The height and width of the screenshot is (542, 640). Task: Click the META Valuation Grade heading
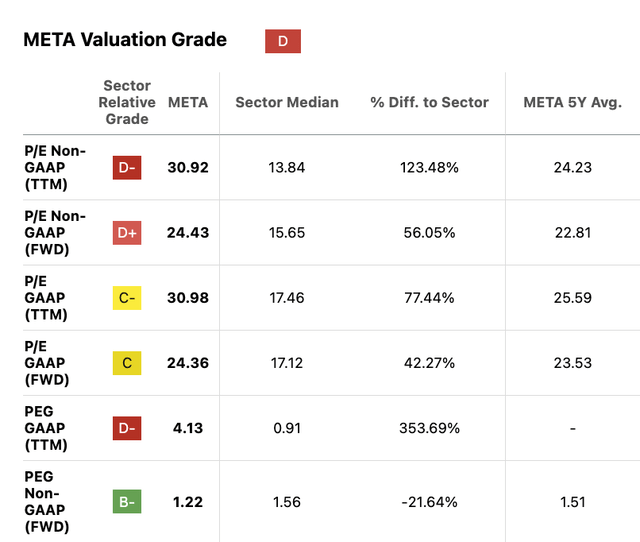pos(124,40)
